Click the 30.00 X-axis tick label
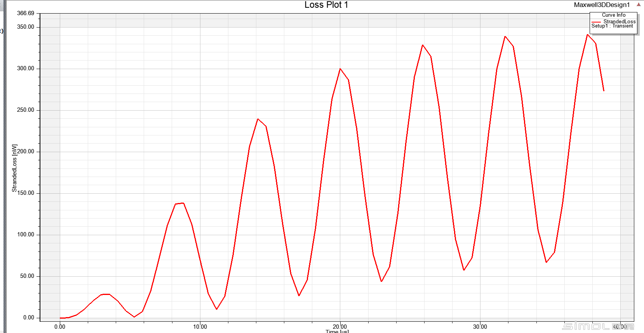Screen dimensions: 644x333 [480, 327]
